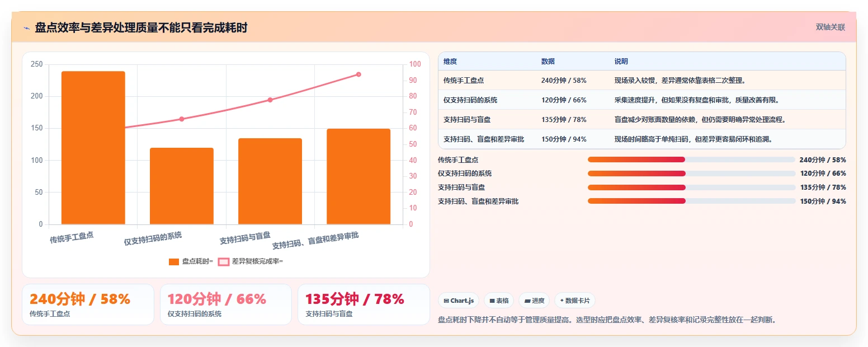This screenshot has height=347, width=868.
Task: Click progress row label 支持扫码与盲盘
Action: [x=461, y=187]
